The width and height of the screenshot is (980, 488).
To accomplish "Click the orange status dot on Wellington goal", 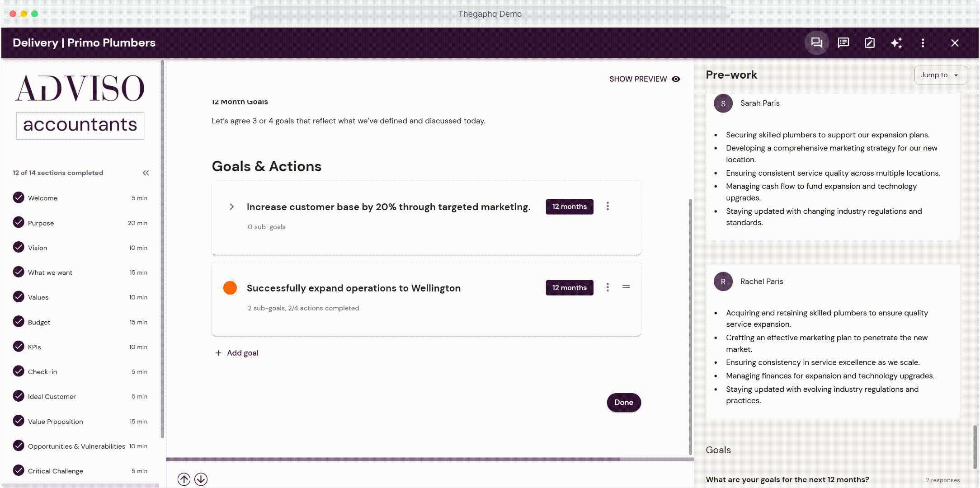I will click(230, 287).
